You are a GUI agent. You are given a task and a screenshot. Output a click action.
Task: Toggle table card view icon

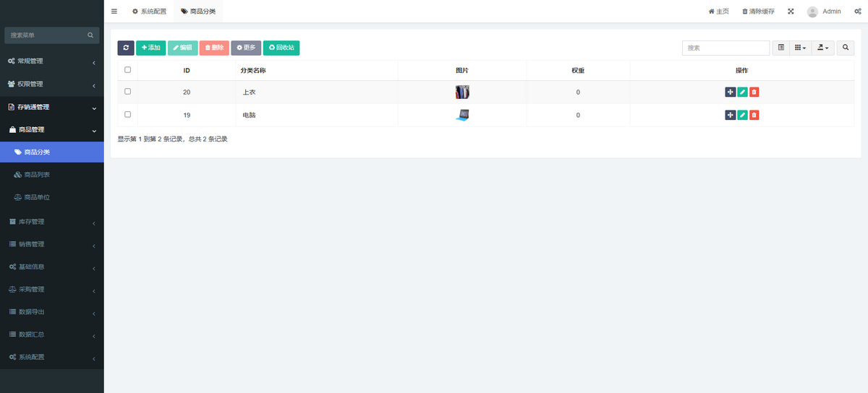[x=781, y=48]
